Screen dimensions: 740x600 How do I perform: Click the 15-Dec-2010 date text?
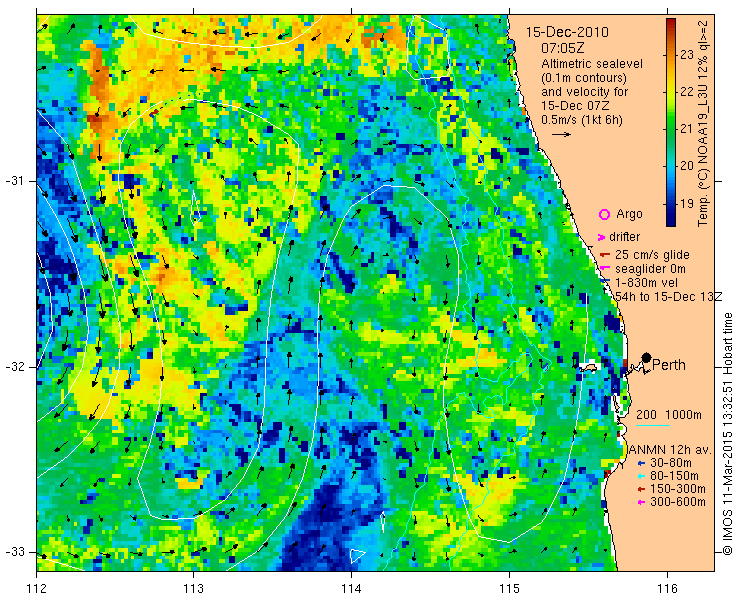click(567, 32)
